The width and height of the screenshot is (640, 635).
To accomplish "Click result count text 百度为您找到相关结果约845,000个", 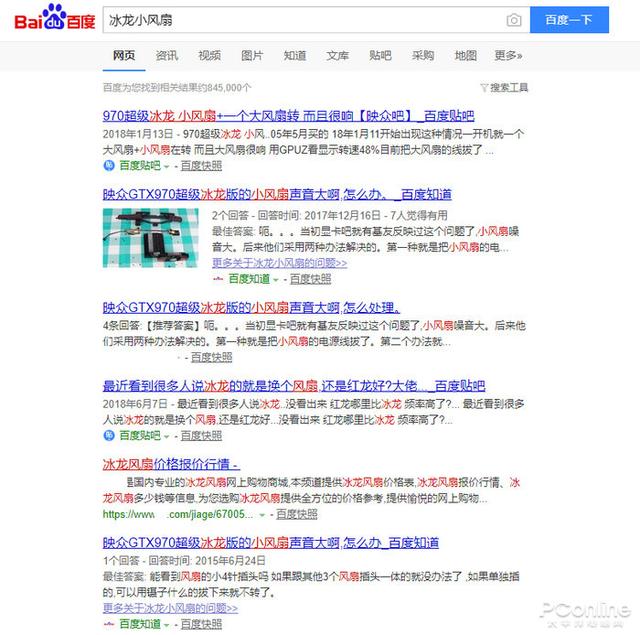I will click(177, 87).
